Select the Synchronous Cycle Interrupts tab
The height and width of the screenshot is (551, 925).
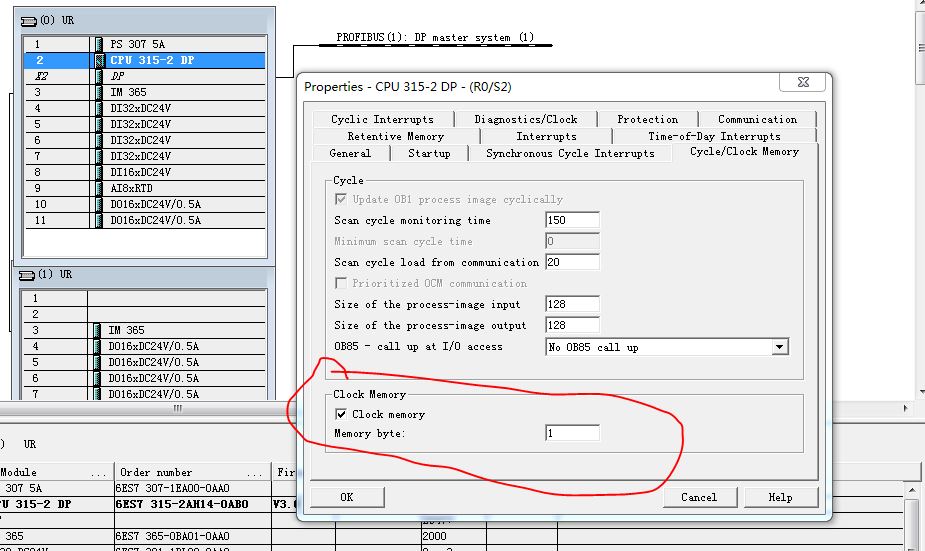570,153
